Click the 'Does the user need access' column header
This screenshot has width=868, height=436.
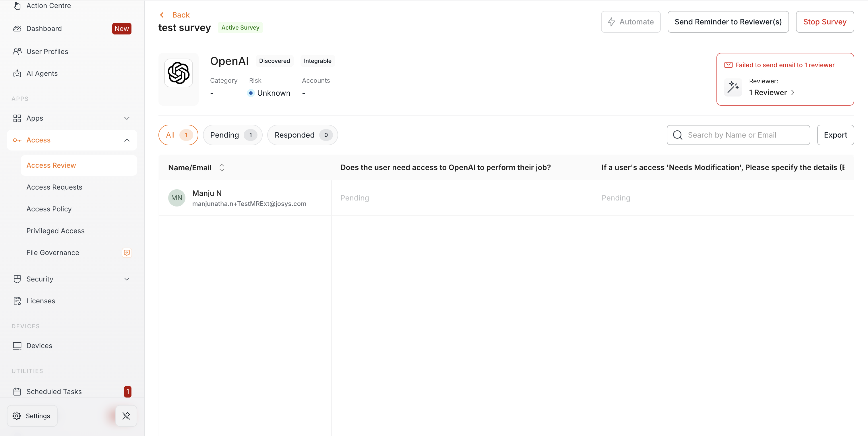pyautogui.click(x=445, y=167)
